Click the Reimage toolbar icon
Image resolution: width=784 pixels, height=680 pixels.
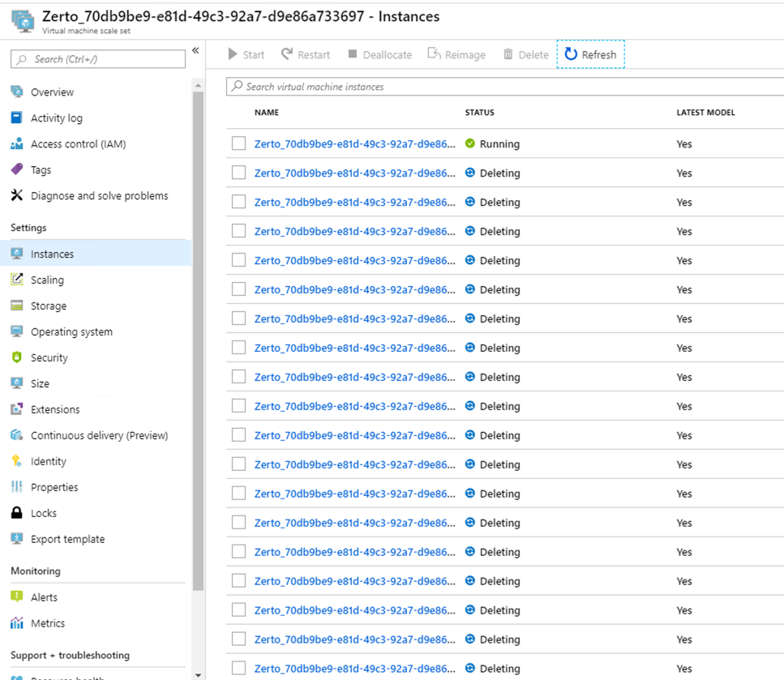click(434, 53)
